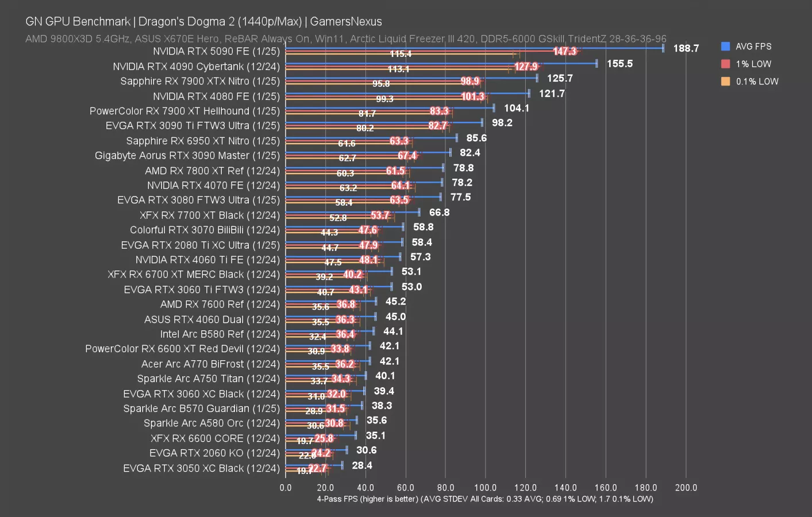
Task: Click the XFX RX 6600 CORE label
Action: (x=215, y=438)
